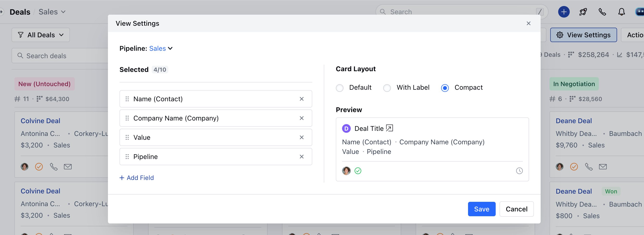Image resolution: width=644 pixels, height=235 pixels.
Task: Expand the All Deals filter dropdown
Action: point(40,35)
